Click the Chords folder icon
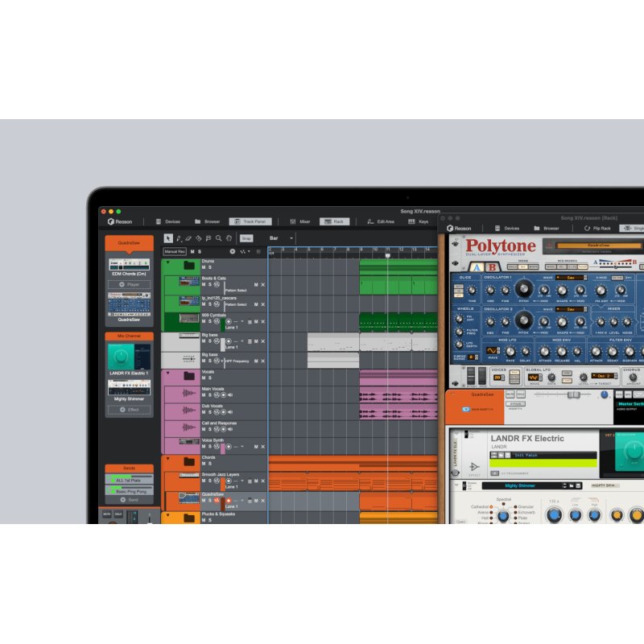This screenshot has width=644, height=644. [189, 461]
